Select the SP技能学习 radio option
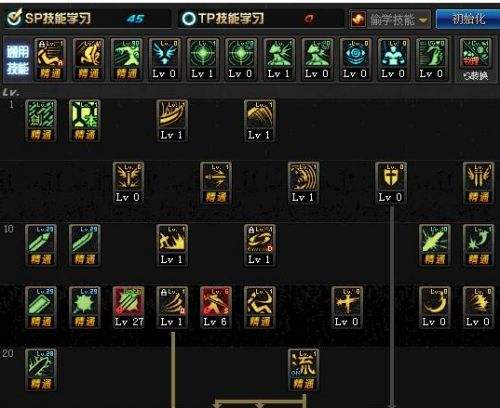 (49, 19)
